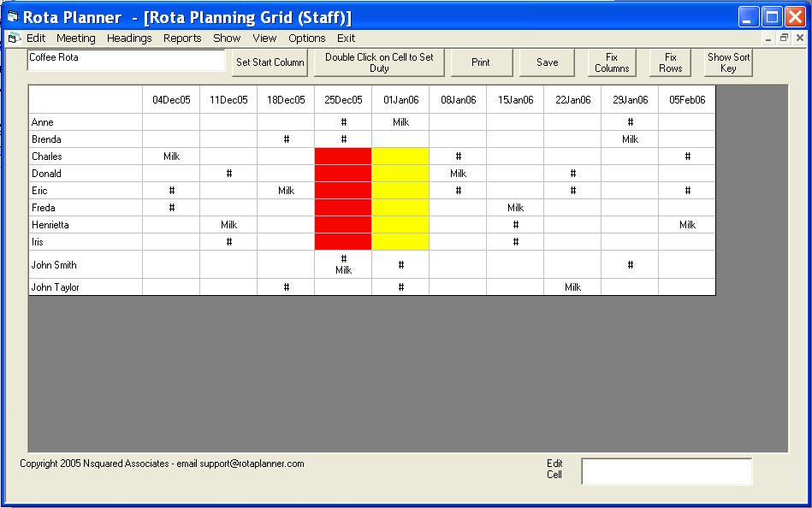Restore the inner MDI child window
The height and width of the screenshot is (508, 812).
point(784,38)
